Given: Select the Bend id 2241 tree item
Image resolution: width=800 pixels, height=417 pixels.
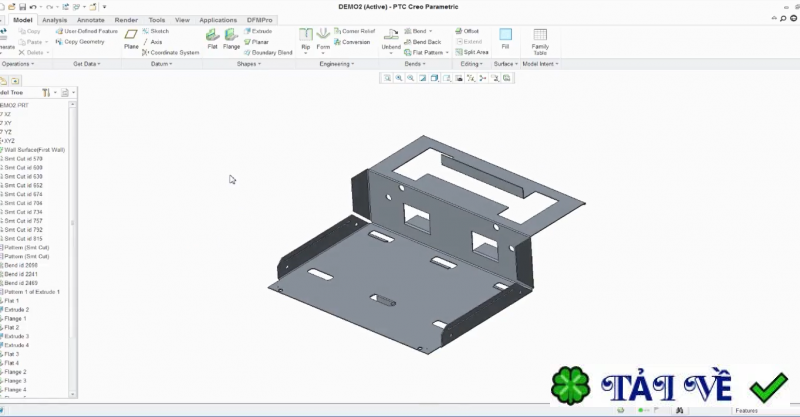Looking at the screenshot, I should (20, 274).
